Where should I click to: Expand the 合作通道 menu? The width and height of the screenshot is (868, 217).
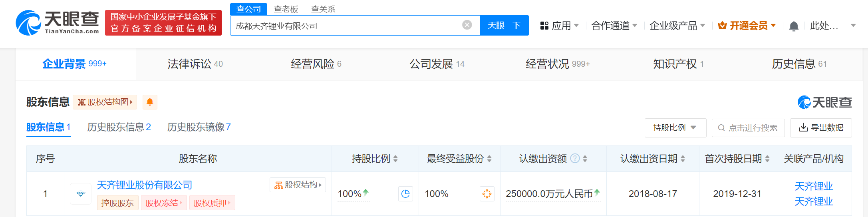point(614,26)
